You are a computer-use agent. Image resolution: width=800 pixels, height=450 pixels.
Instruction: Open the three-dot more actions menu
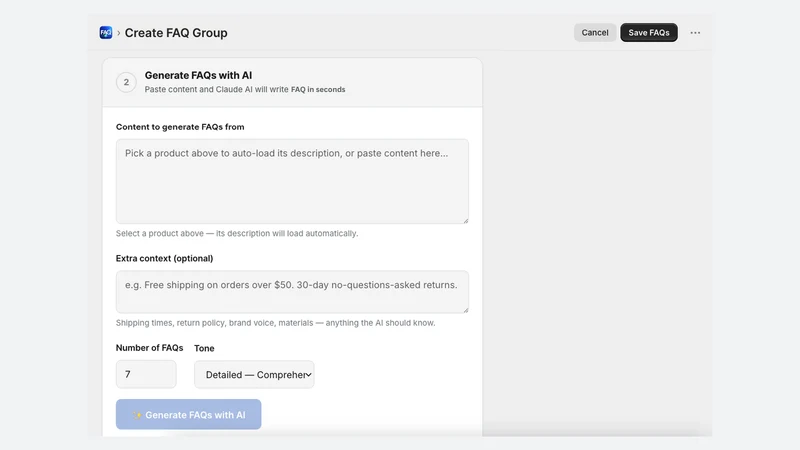coord(695,33)
